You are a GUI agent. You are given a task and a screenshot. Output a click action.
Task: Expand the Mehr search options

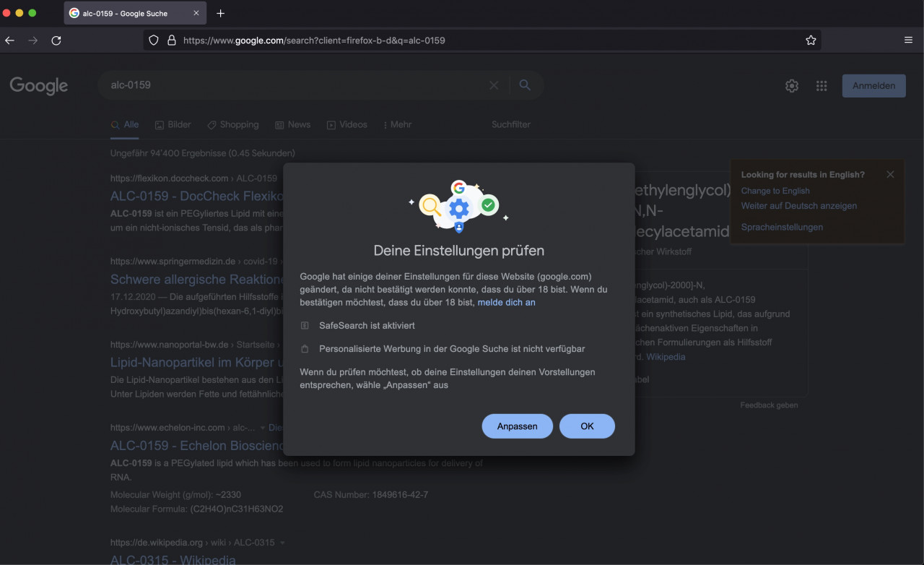point(397,124)
